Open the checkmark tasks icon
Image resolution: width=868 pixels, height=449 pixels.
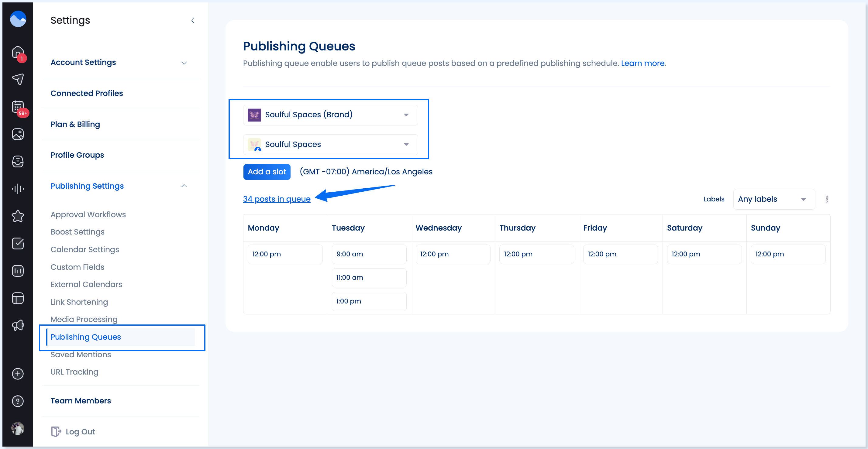(x=18, y=243)
